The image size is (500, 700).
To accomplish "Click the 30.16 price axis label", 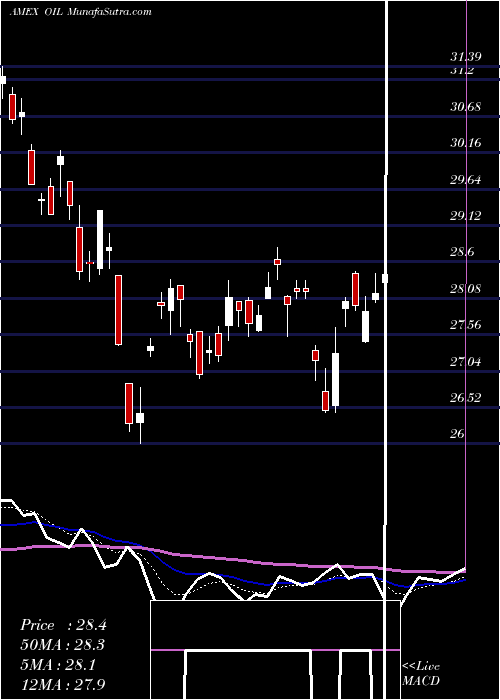I will point(466,143).
